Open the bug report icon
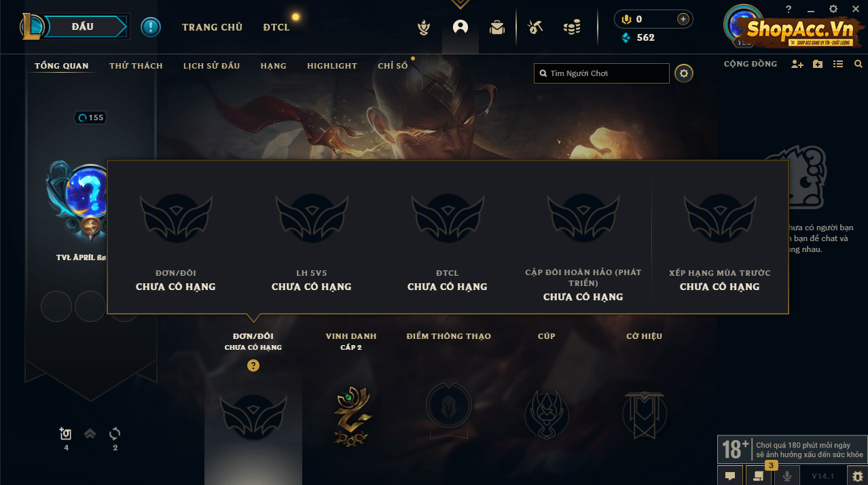868x485 pixels. pos(857,476)
